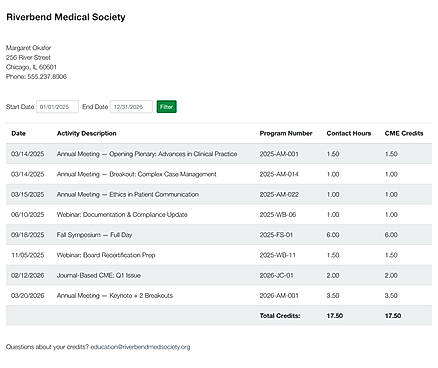Viewport: 438px width, 368px height.
Task: Click the Total Credits label
Action: click(x=280, y=316)
